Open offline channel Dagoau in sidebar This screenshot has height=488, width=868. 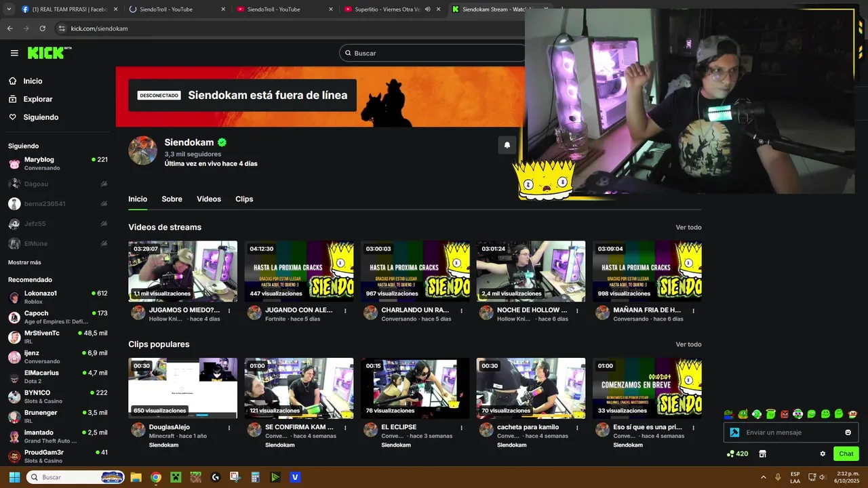pyautogui.click(x=58, y=184)
